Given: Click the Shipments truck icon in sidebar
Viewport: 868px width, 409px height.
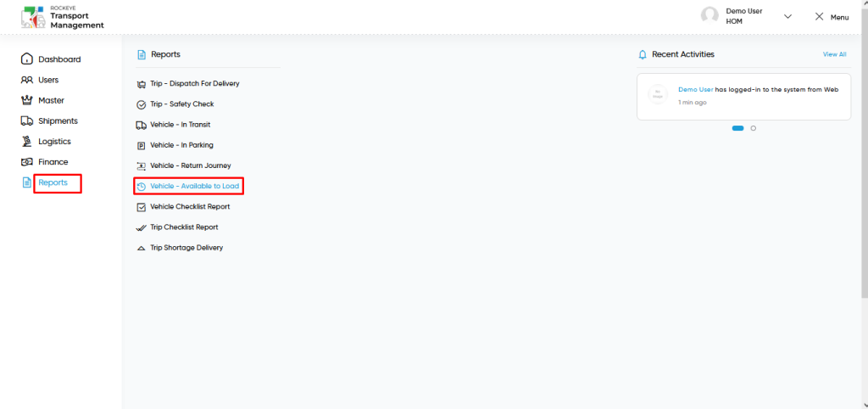Looking at the screenshot, I should pos(26,120).
